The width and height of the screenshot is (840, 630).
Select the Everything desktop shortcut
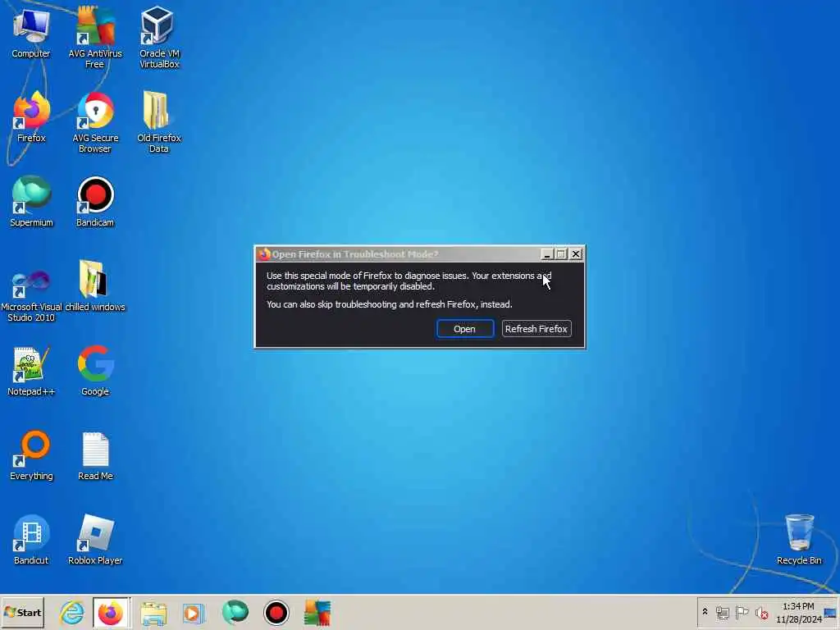(31, 455)
